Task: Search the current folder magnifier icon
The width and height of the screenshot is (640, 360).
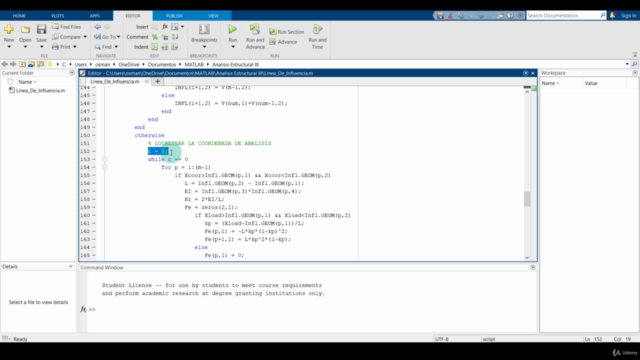Action: (x=634, y=64)
